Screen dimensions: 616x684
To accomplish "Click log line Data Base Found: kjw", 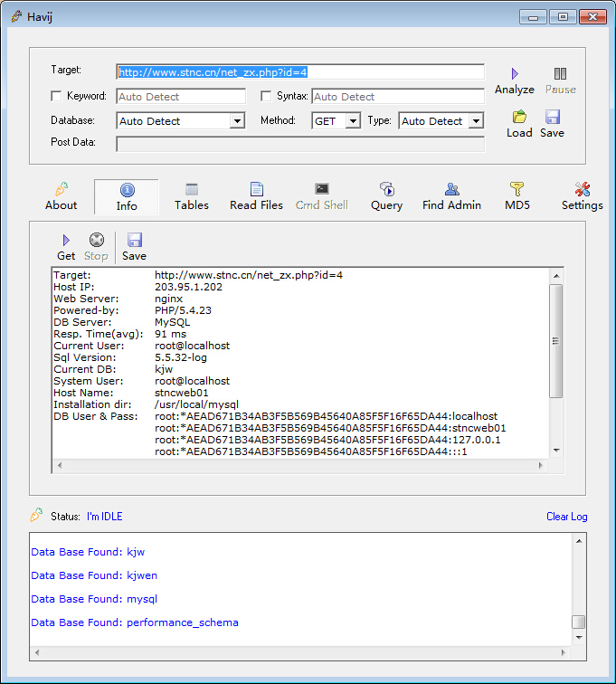I will pos(88,552).
